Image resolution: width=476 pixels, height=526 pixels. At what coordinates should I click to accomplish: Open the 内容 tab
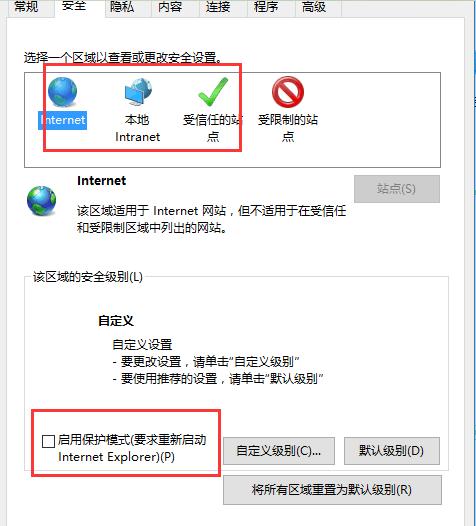coord(170,7)
